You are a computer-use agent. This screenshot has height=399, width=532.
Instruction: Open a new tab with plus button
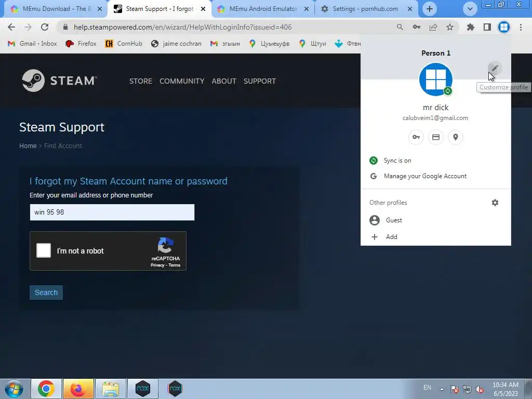click(x=430, y=9)
